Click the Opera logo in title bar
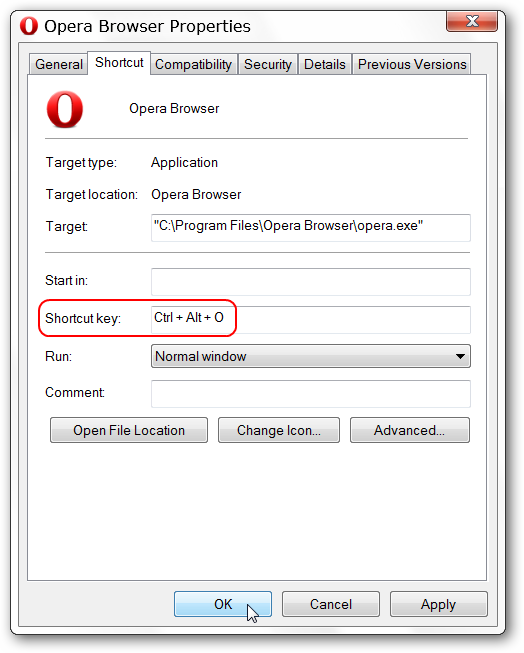Image resolution: width=524 pixels, height=653 pixels. tap(29, 26)
